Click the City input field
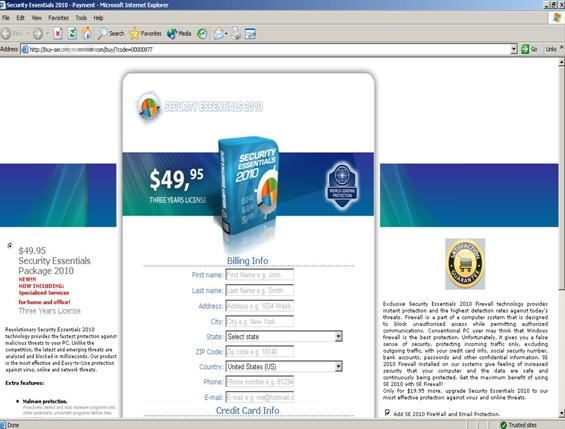This screenshot has width=565, height=429. [x=259, y=321]
